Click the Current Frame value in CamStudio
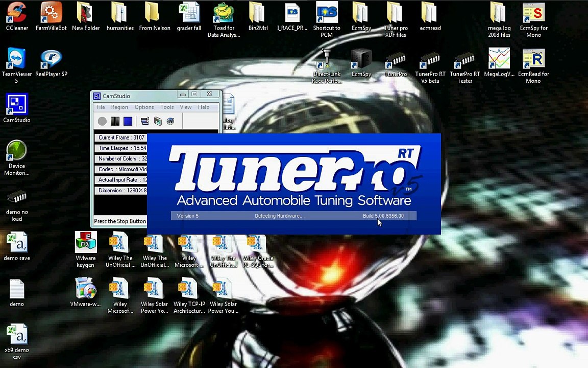The height and width of the screenshot is (368, 588). pos(139,137)
